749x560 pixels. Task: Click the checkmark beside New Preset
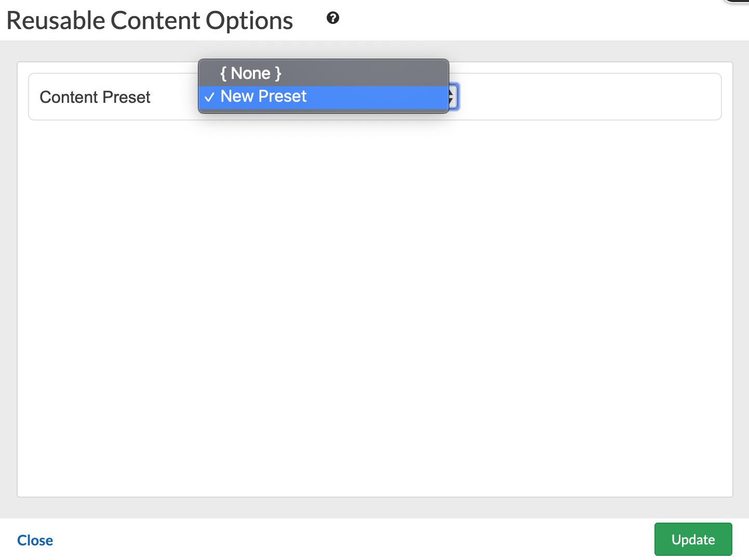209,97
